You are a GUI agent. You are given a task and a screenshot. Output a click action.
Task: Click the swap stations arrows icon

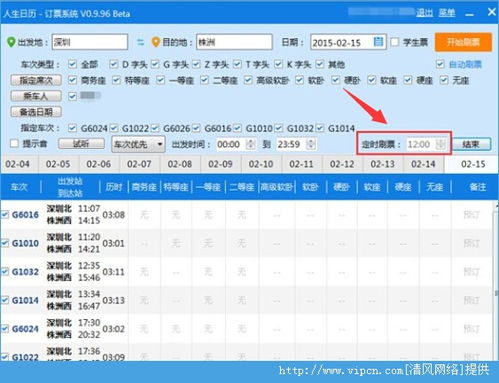tap(141, 42)
